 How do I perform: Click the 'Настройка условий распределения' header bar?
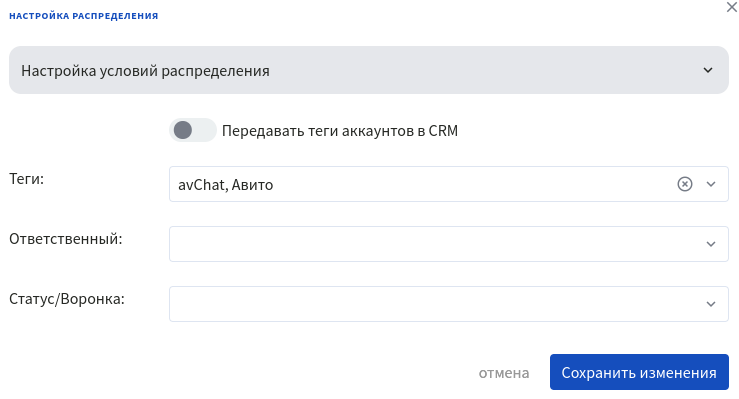coord(369,70)
